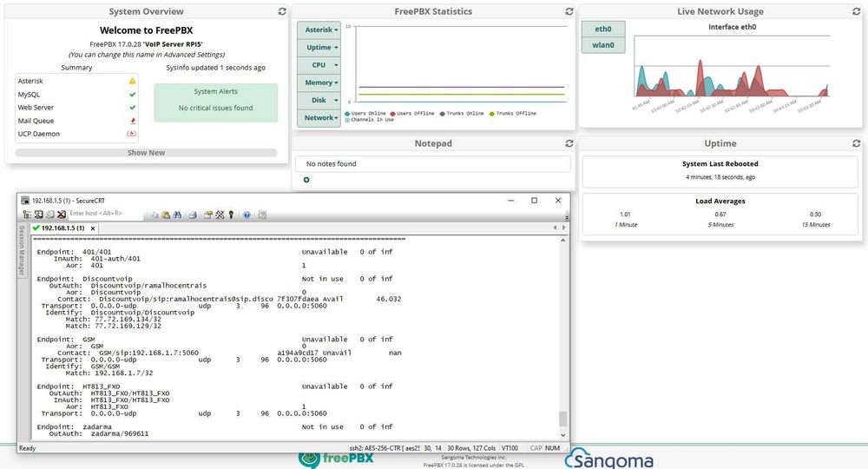This screenshot has width=868, height=469.
Task: Click the Show New button
Action: (146, 152)
